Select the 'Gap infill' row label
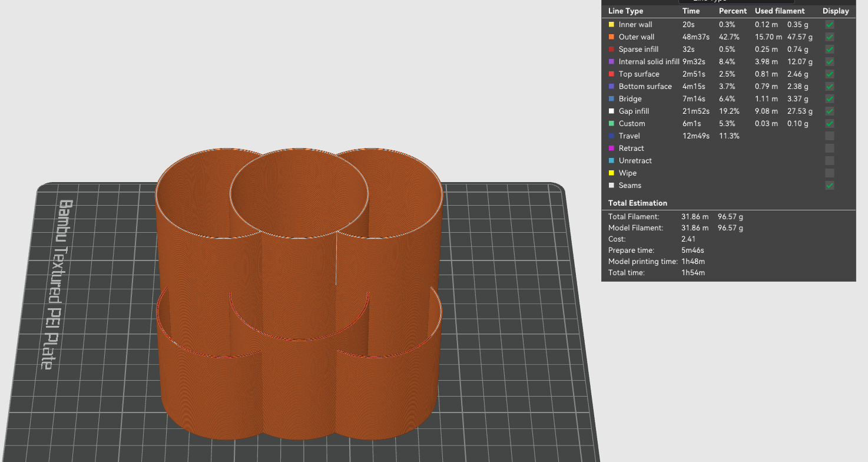This screenshot has height=462, width=868. [634, 111]
